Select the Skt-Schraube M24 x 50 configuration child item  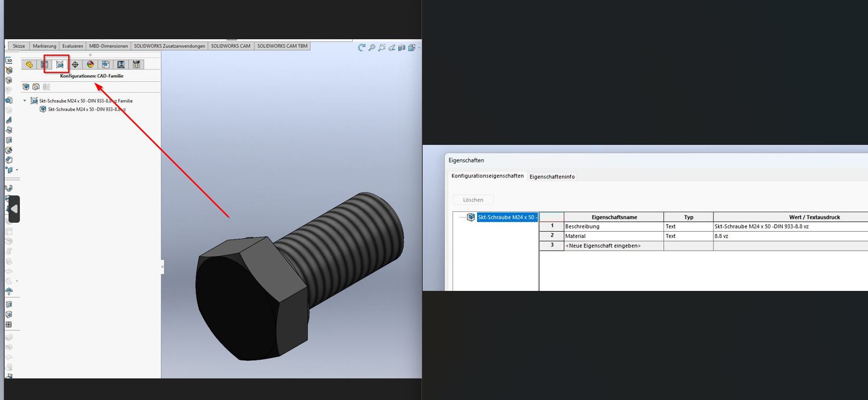pyautogui.click(x=86, y=110)
